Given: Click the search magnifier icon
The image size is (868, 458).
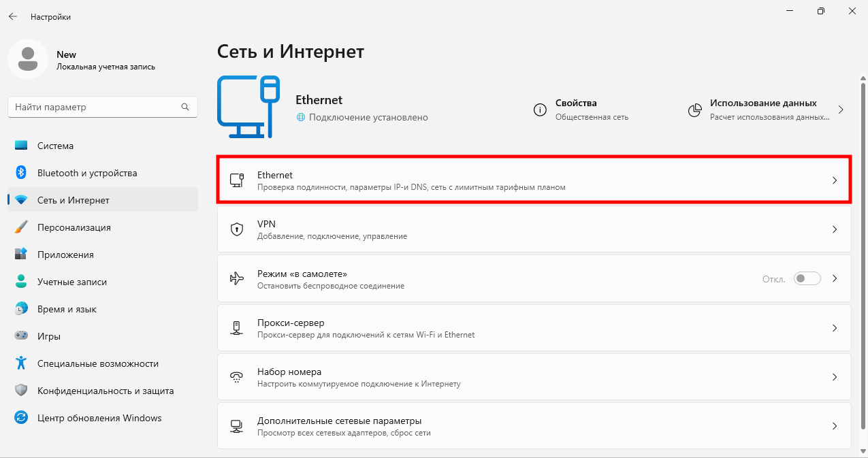Looking at the screenshot, I should coord(185,107).
